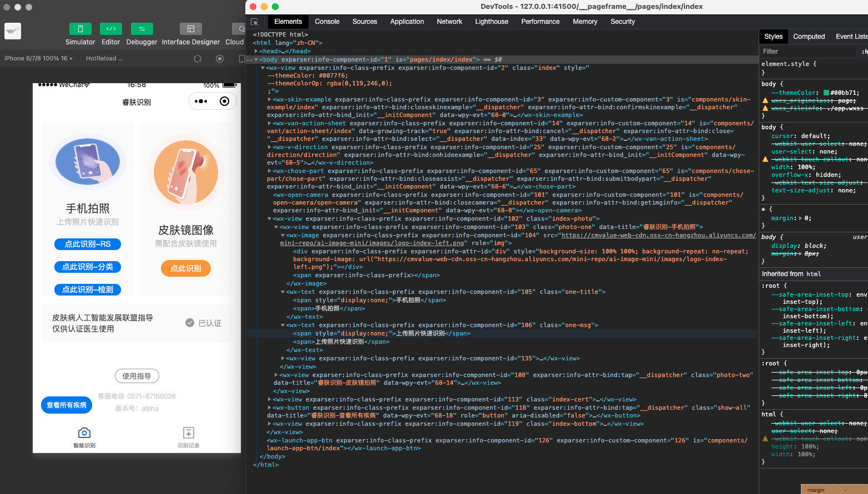Screen dimensions: 868x494
Task: Switch to the Elements tab
Action: coord(288,22)
